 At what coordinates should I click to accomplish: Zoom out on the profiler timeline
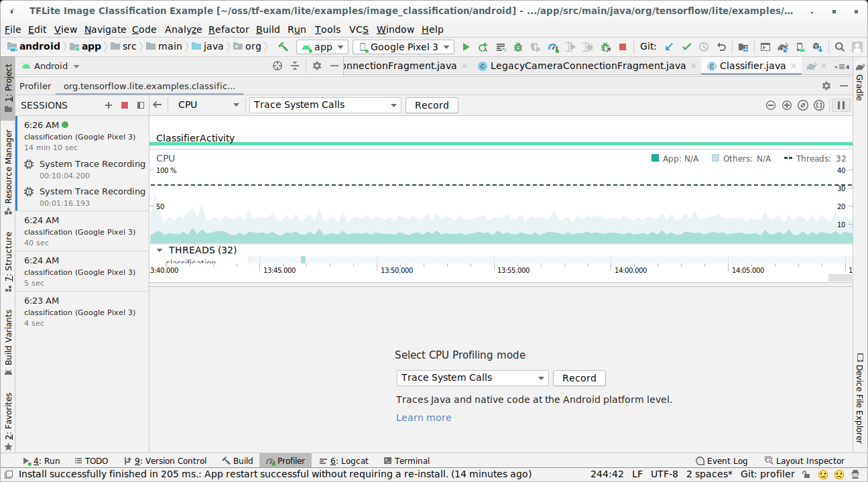pos(771,105)
